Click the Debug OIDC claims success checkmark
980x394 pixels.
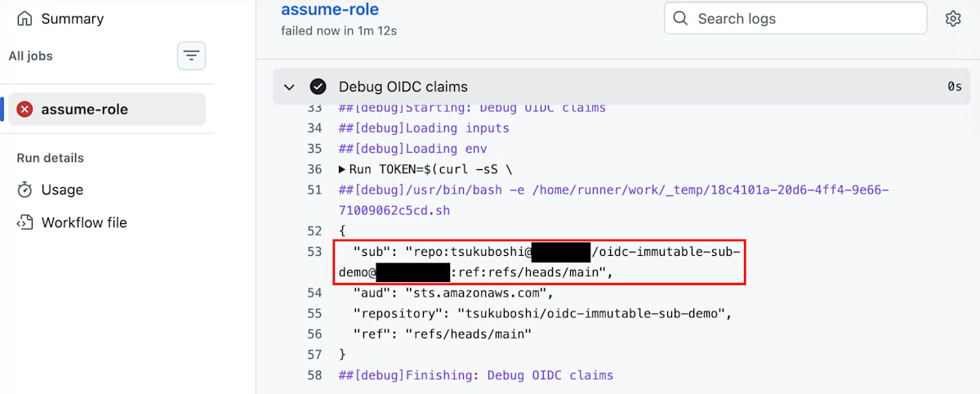coord(318,87)
